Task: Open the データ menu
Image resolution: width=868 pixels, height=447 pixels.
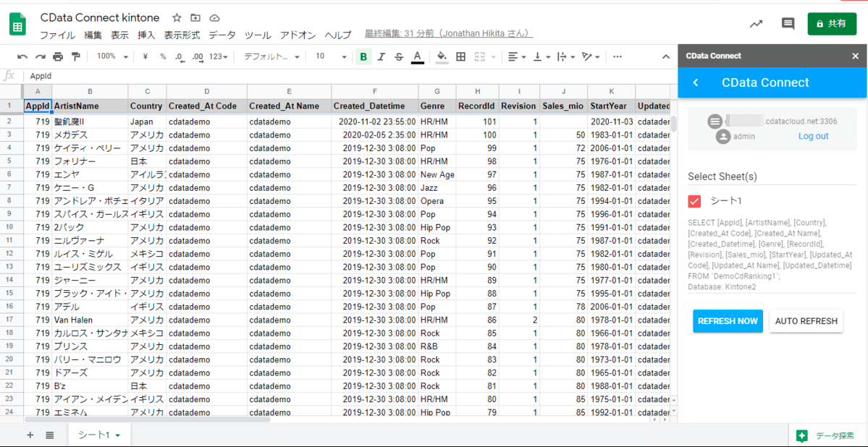Action: coord(222,35)
